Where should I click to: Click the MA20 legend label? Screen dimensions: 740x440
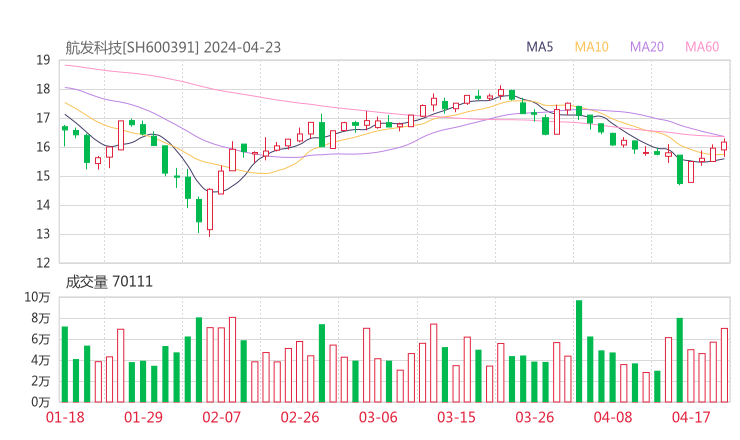click(x=647, y=47)
